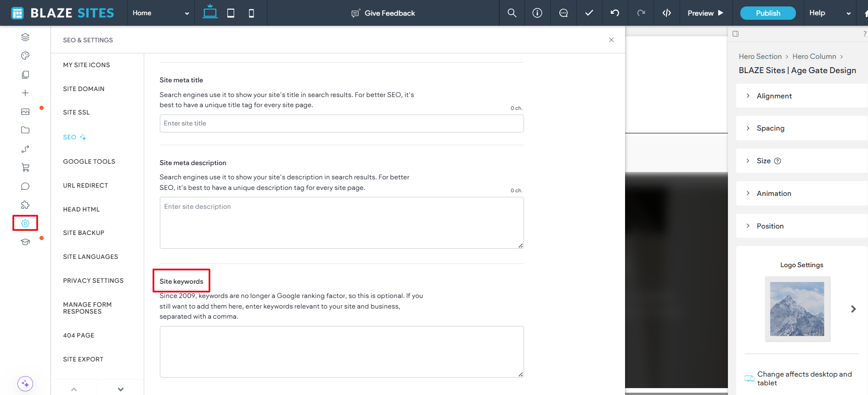Open Site Export settings
This screenshot has height=395, width=868.
[83, 359]
